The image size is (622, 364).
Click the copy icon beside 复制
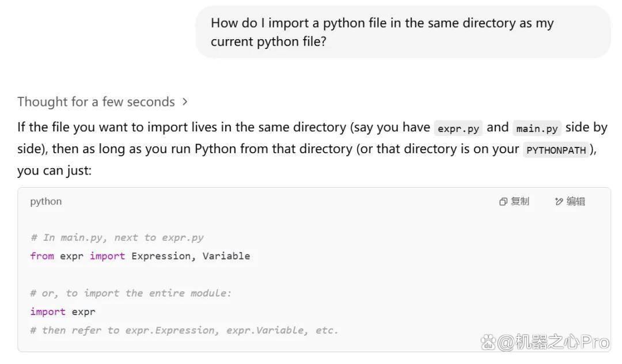[x=503, y=202]
